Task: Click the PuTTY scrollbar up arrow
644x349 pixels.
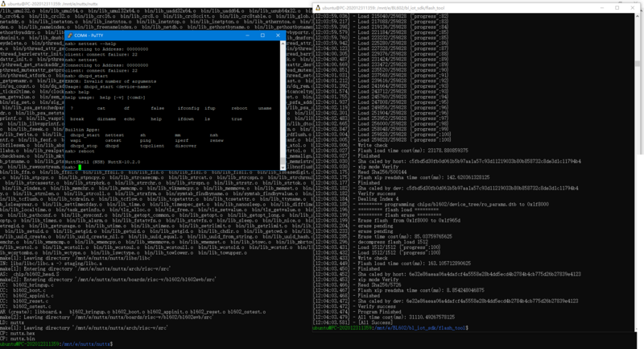Action: point(283,44)
